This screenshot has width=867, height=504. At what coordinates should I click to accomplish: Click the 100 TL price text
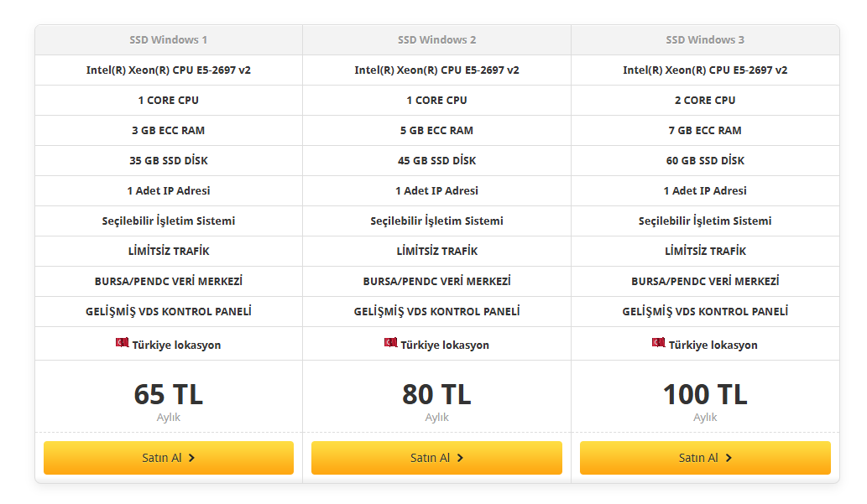pos(705,395)
